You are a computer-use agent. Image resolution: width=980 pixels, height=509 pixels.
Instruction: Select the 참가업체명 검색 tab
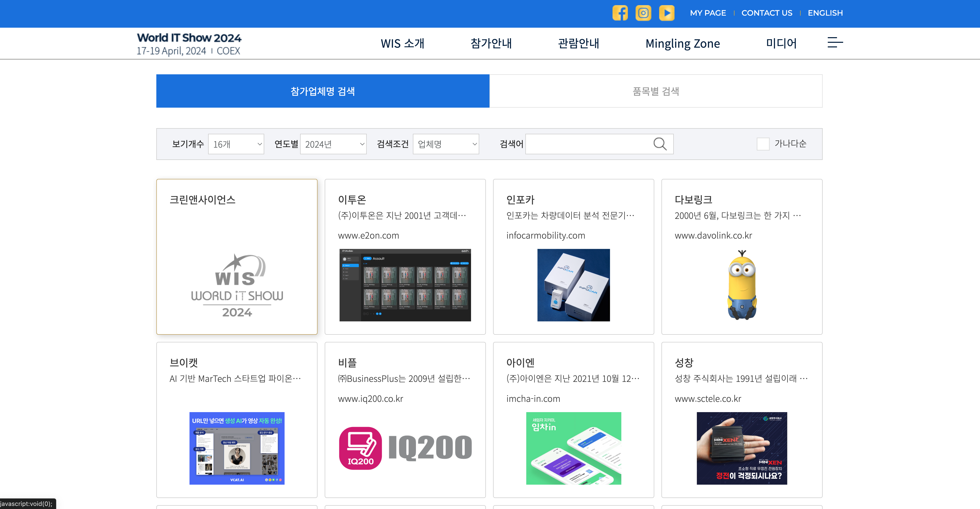(x=323, y=91)
